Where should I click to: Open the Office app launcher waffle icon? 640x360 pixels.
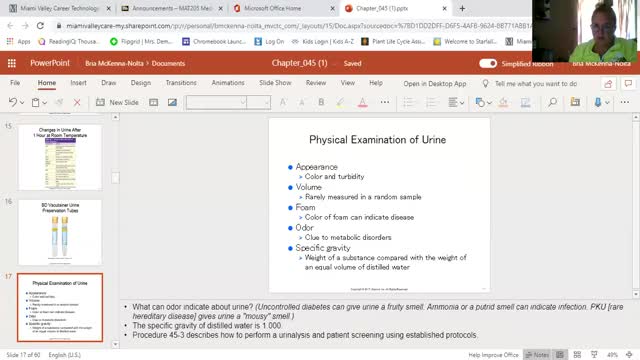coord(12,63)
